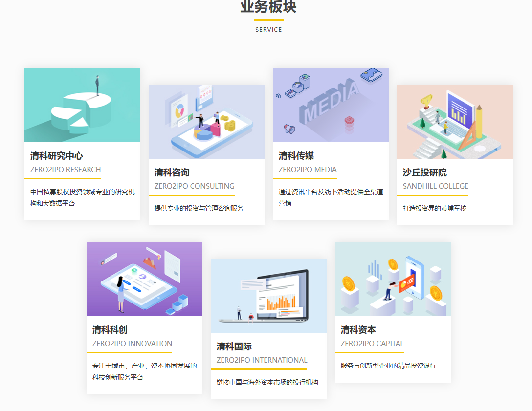Click the 清科国际 laptop chart image
Screen dimensions: 532x411
click(268, 295)
